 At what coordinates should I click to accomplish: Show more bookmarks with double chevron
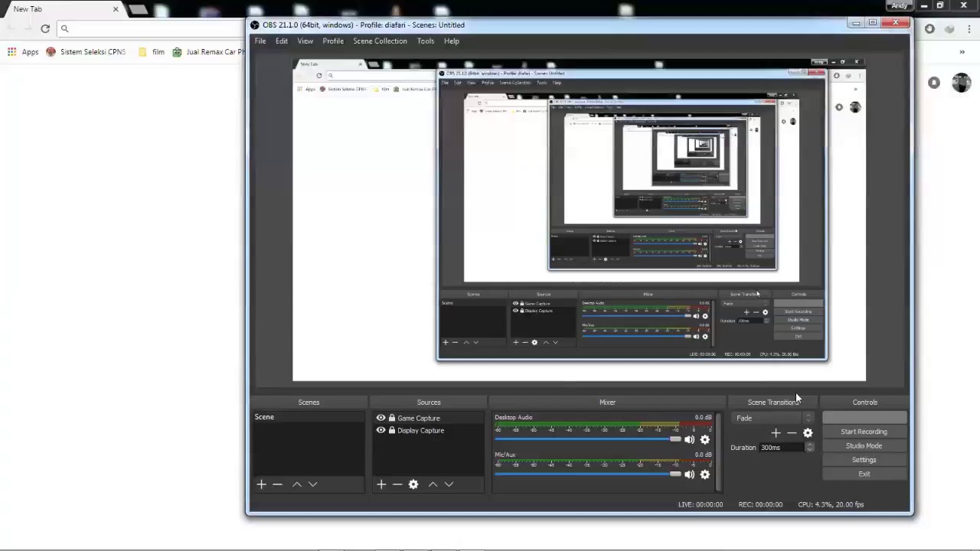[x=962, y=52]
